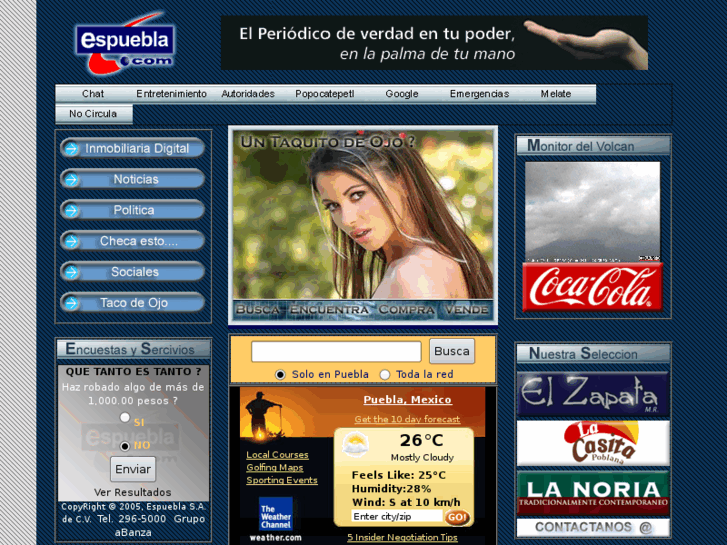The image size is (727, 545).
Task: Open the Google menu entry
Action: click(x=402, y=94)
